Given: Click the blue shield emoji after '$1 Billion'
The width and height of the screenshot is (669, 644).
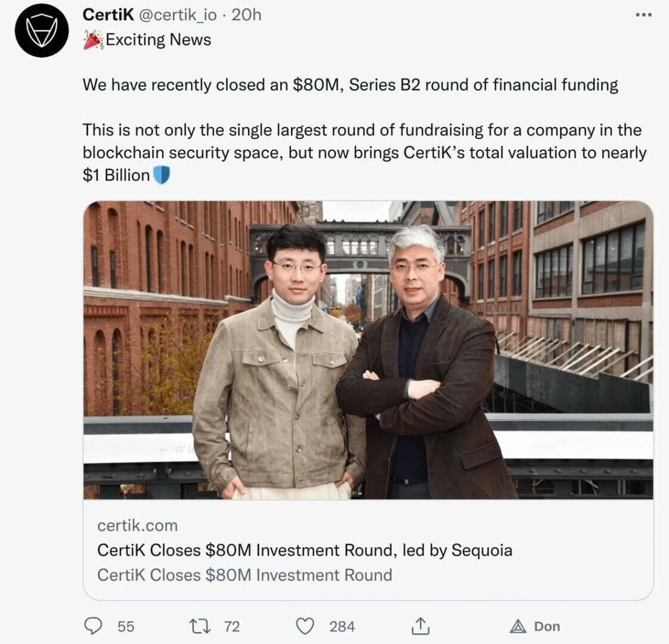Looking at the screenshot, I should pos(163,175).
